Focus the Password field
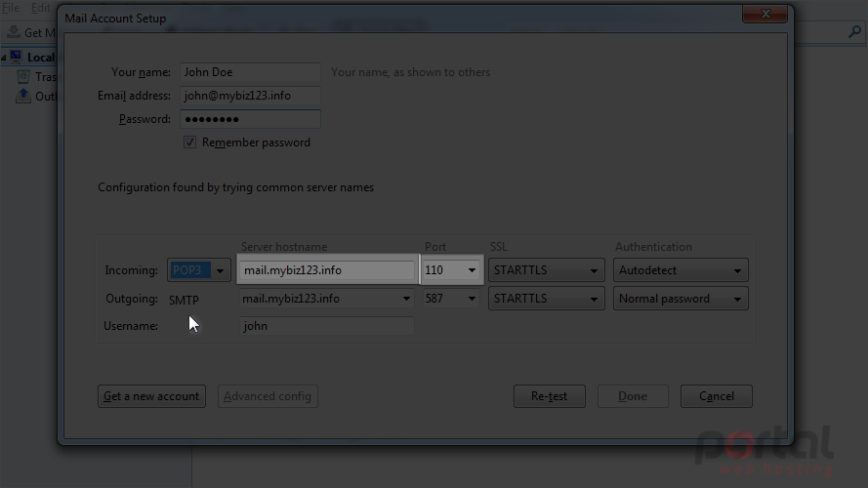The width and height of the screenshot is (868, 488). point(250,119)
